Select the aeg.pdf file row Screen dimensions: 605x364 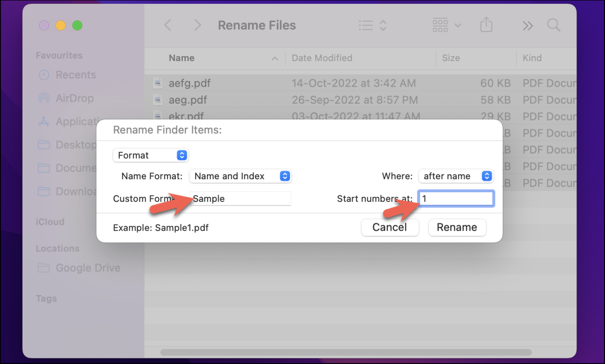pyautogui.click(x=361, y=100)
